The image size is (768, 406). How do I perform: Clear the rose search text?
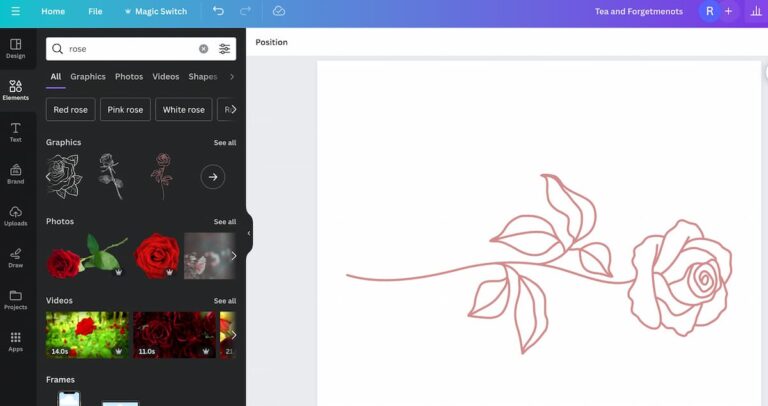203,49
